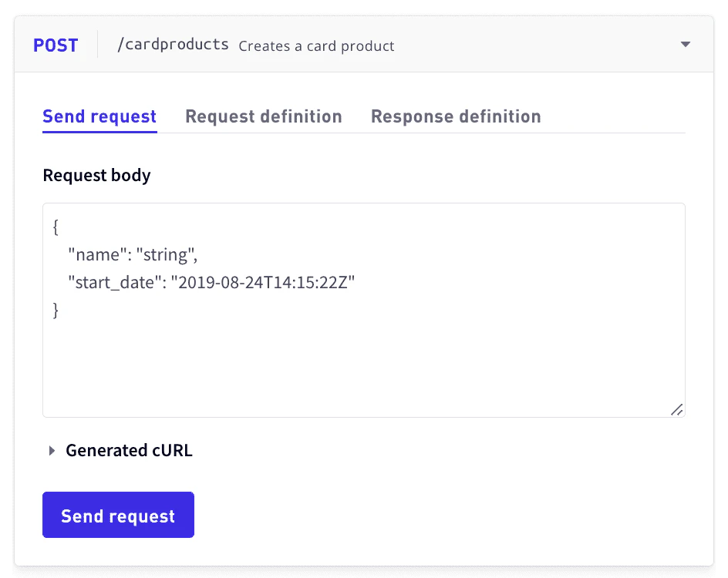Click the Request body heading
This screenshot has width=728, height=578.
[96, 175]
